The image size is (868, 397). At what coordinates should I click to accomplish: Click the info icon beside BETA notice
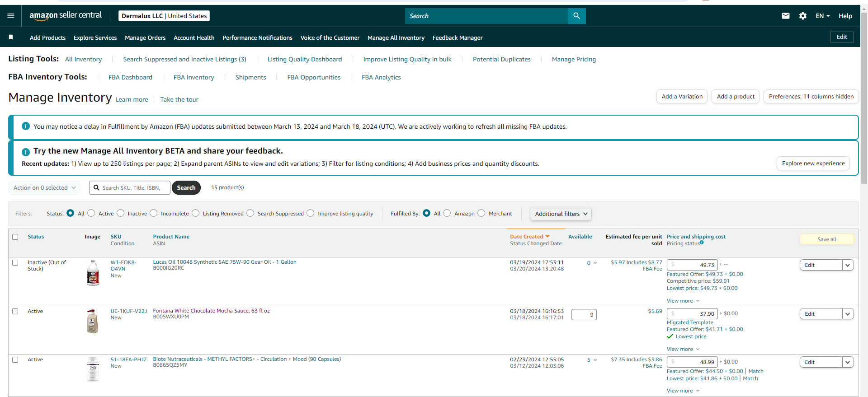click(26, 152)
